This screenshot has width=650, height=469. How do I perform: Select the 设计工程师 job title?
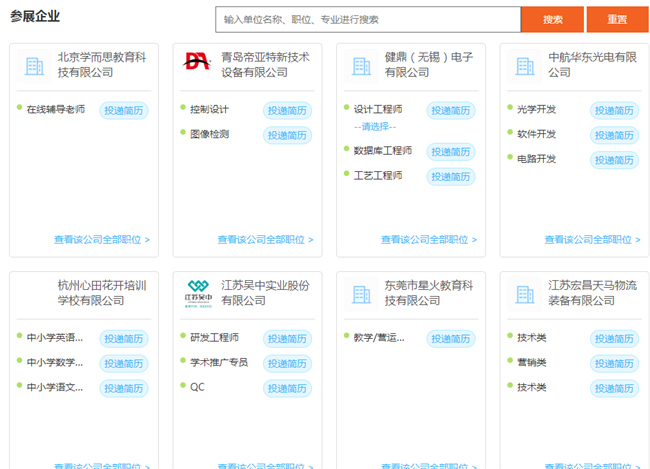378,109
